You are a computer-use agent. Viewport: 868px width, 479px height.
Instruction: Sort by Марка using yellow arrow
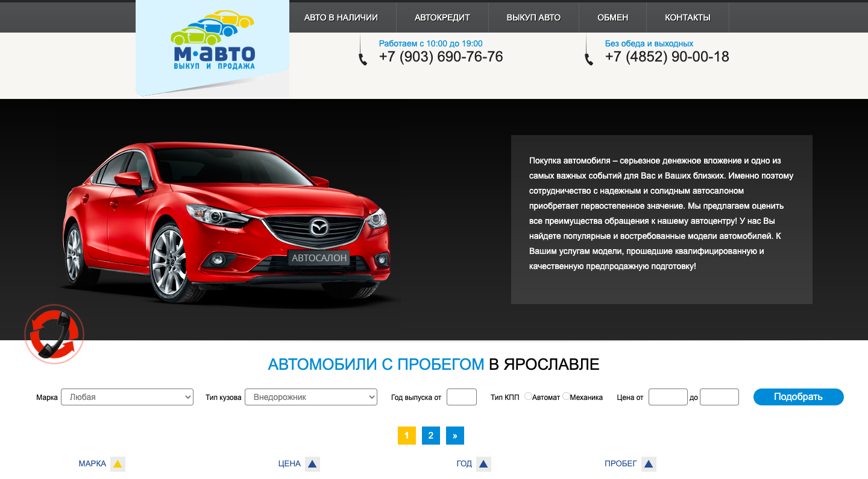(x=118, y=464)
